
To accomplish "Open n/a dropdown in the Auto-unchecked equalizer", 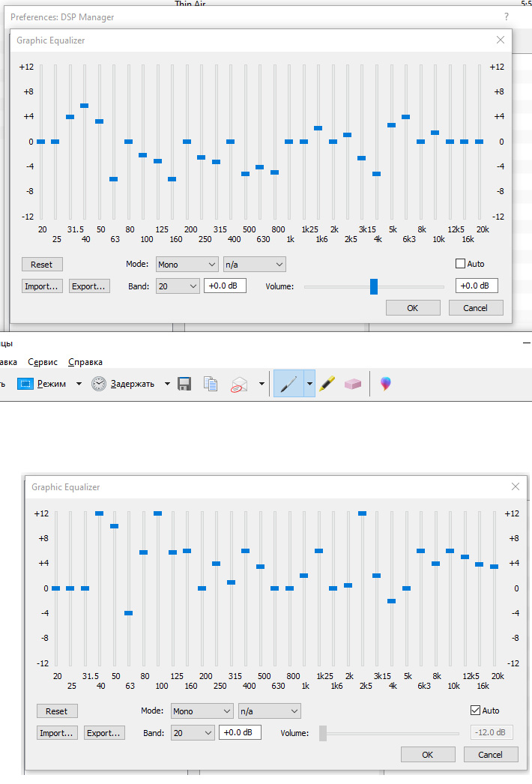I will point(255,265).
